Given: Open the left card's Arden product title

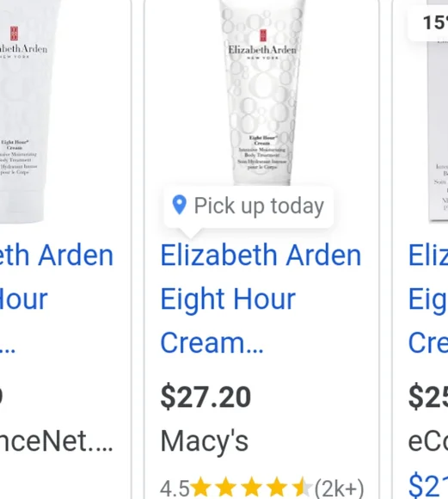Looking at the screenshot, I should pos(57,299).
